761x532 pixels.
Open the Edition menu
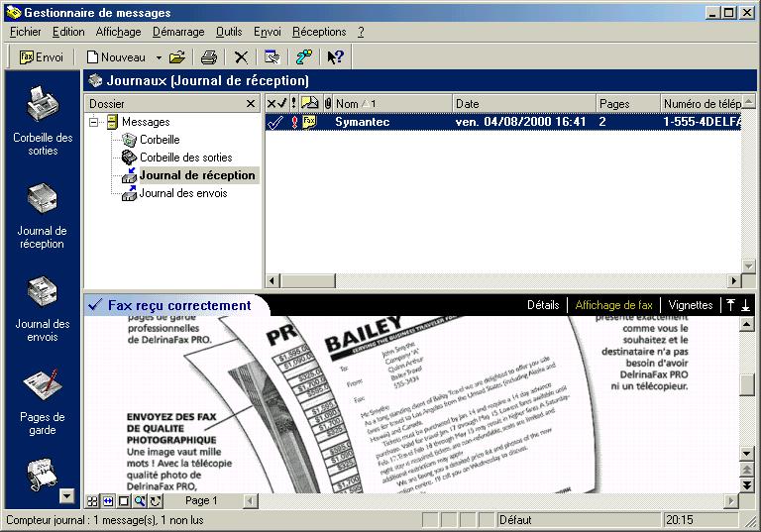(68, 32)
